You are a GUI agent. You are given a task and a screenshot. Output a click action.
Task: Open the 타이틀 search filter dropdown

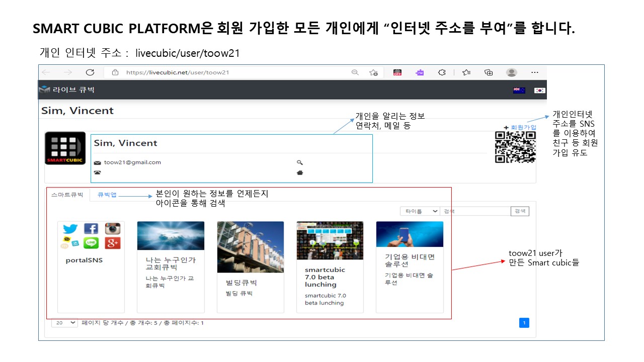420,212
